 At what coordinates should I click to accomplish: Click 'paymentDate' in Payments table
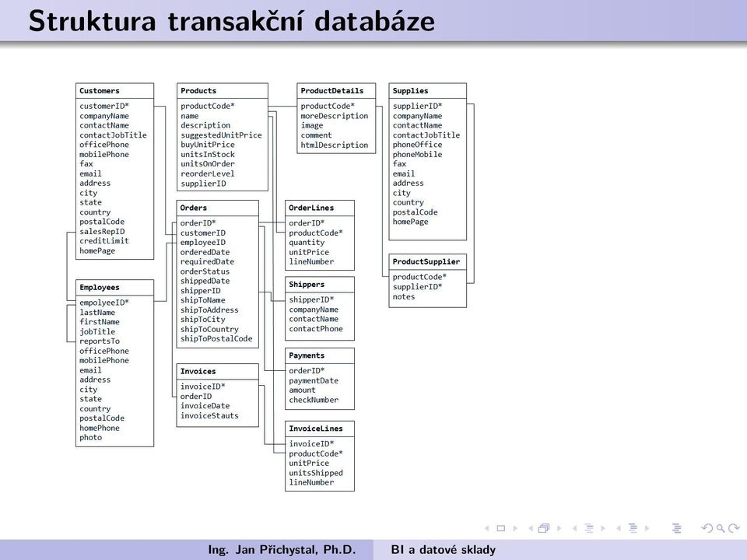314,380
